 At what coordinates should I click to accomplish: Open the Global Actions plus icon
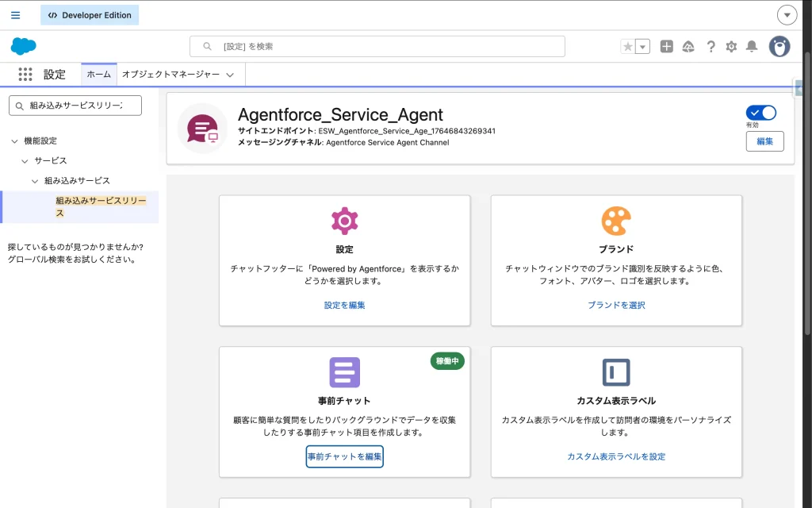[x=667, y=47]
